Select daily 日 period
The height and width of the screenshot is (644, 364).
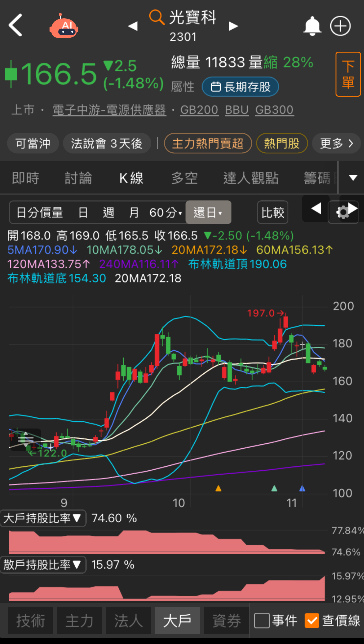tap(83, 212)
